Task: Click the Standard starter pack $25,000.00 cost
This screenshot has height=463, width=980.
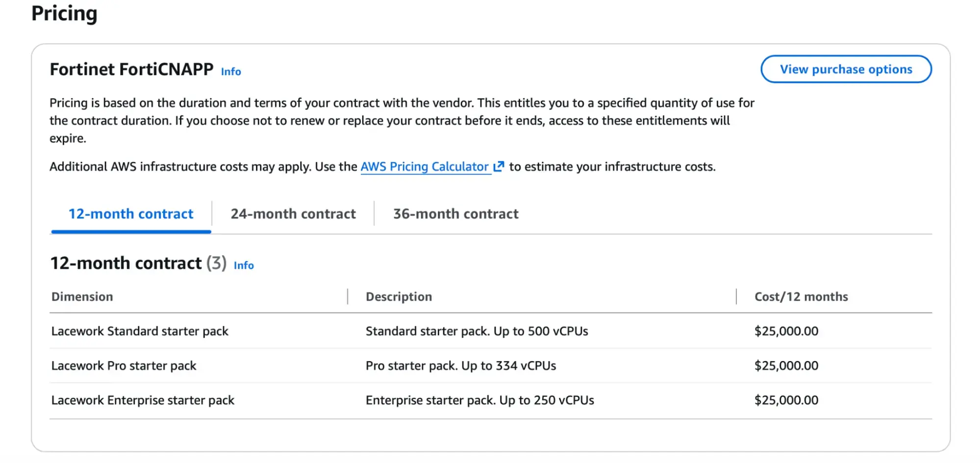Action: (786, 331)
